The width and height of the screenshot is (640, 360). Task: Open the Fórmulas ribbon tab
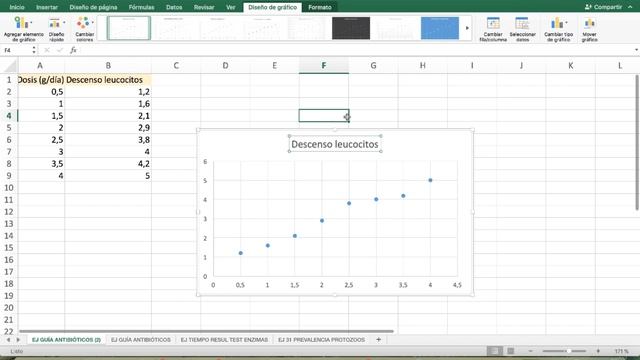click(141, 7)
